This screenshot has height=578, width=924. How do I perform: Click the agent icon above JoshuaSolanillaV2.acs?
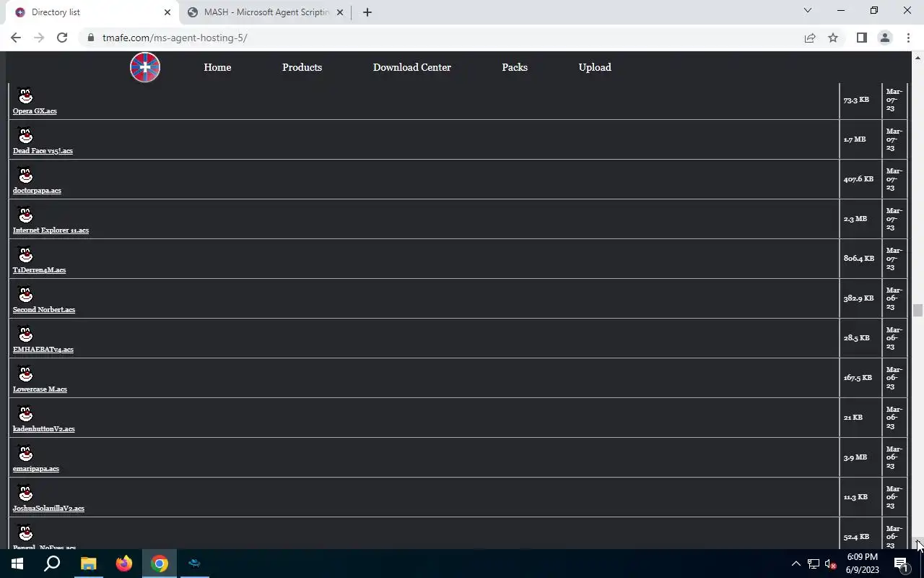(x=25, y=493)
